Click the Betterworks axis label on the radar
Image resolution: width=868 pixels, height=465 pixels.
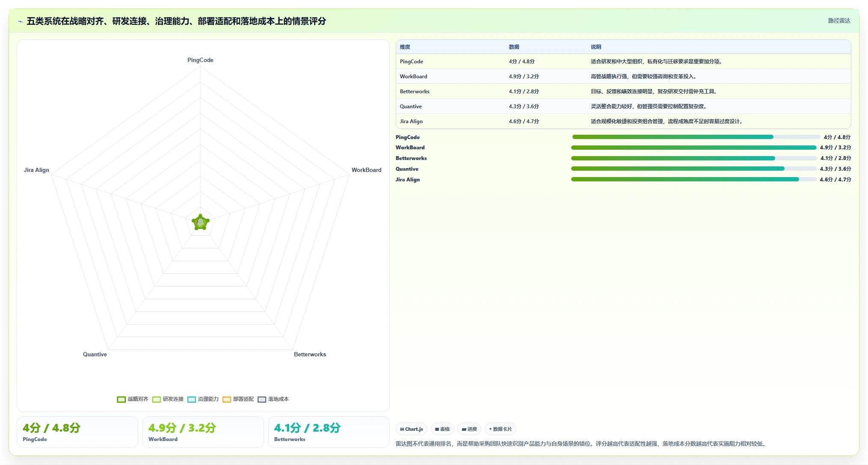(310, 354)
